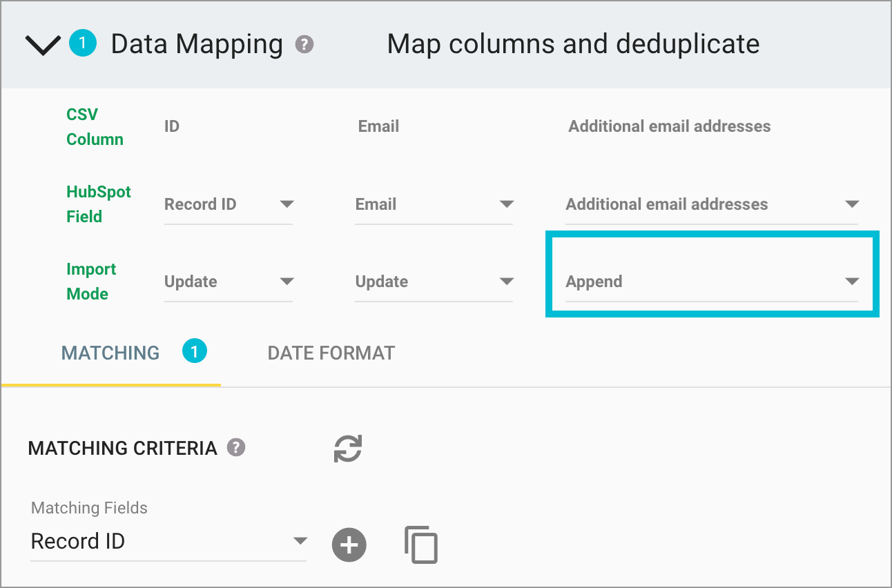This screenshot has height=588, width=892.
Task: Click the Record ID matching field value
Action: [x=78, y=541]
